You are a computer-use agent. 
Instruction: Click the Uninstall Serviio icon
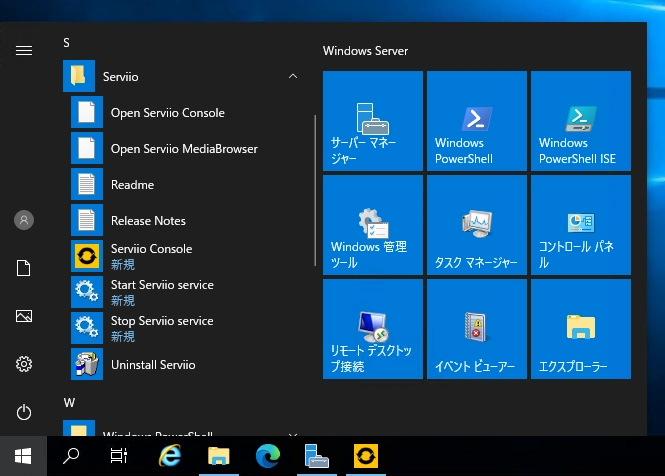tap(87, 364)
